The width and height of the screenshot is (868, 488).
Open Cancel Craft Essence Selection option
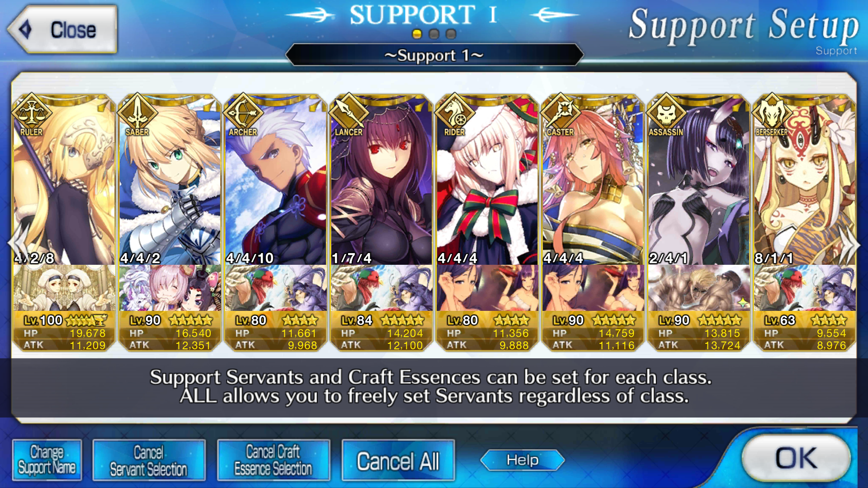pyautogui.click(x=273, y=460)
